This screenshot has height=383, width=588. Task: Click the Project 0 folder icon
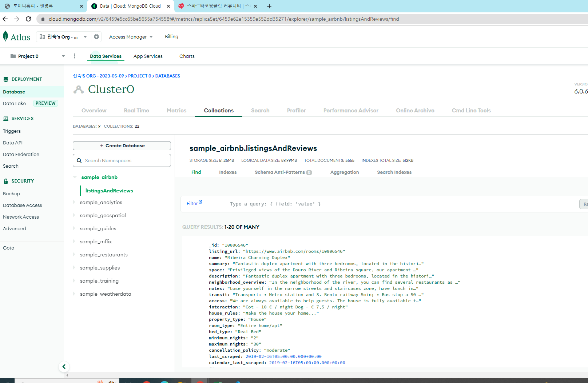click(13, 56)
